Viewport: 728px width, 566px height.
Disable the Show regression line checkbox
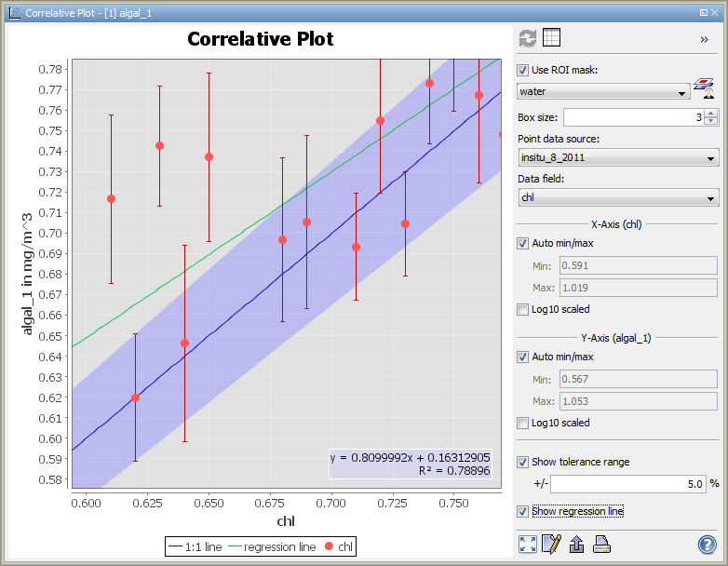tap(522, 511)
